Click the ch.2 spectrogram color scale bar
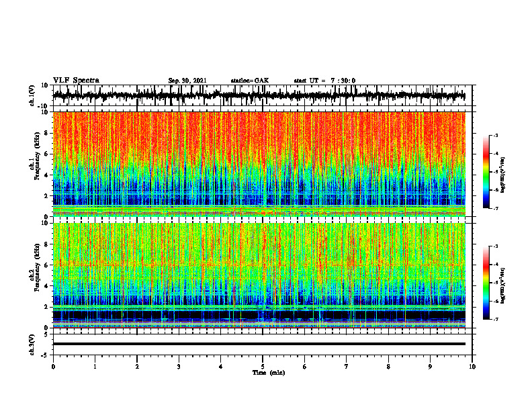532x411 pixels. 486,283
